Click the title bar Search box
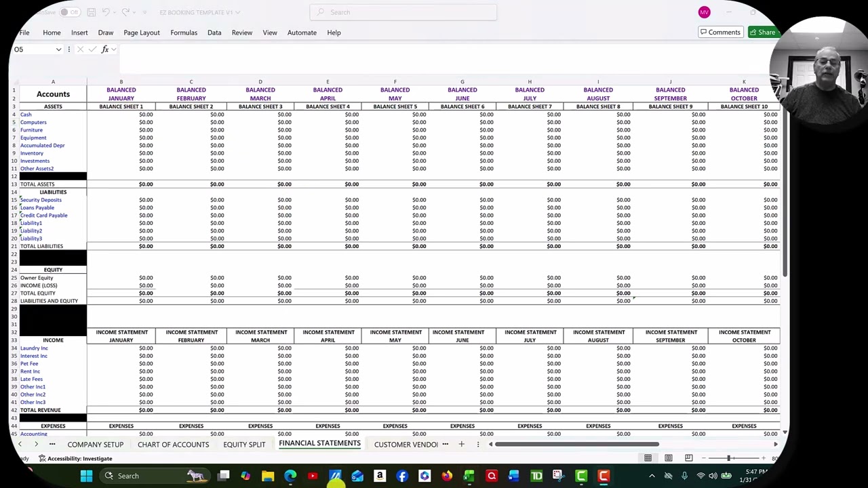The width and height of the screenshot is (868, 488). click(403, 12)
